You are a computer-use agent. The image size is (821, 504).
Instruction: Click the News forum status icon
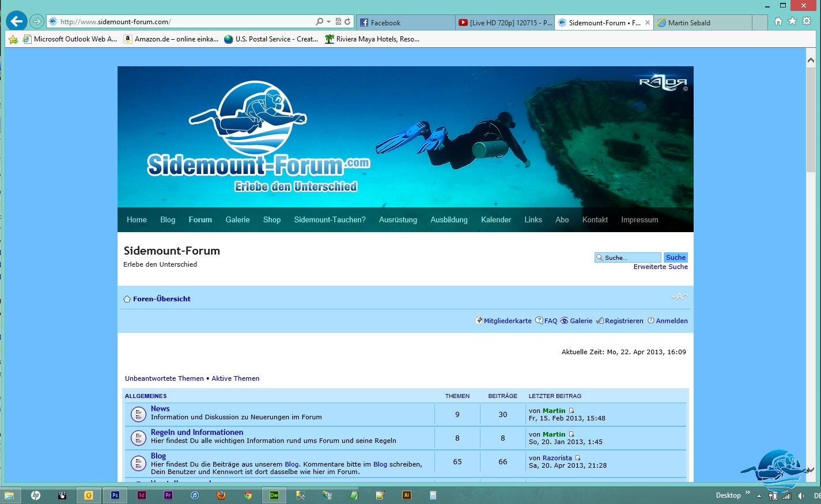pyautogui.click(x=138, y=414)
